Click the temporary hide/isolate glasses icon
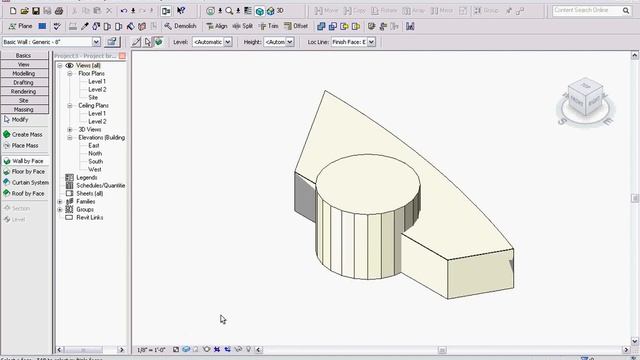The image size is (640, 360). pos(238,349)
